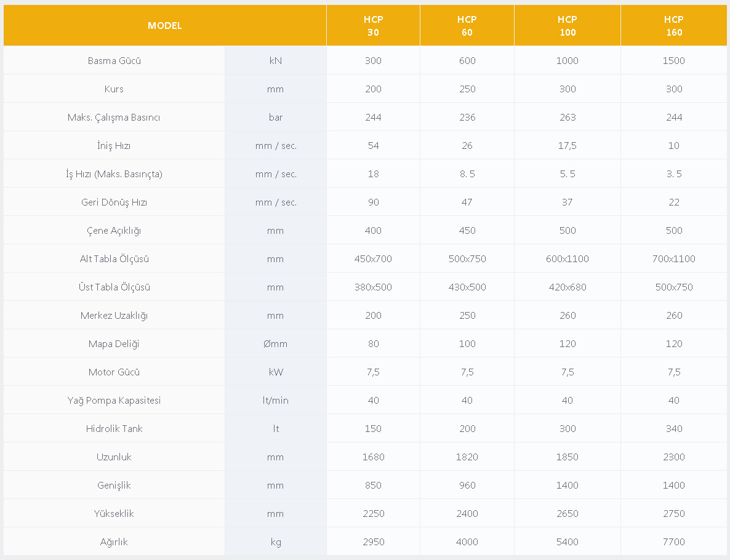
Task: Click the lt/min unit cell
Action: coord(276,401)
